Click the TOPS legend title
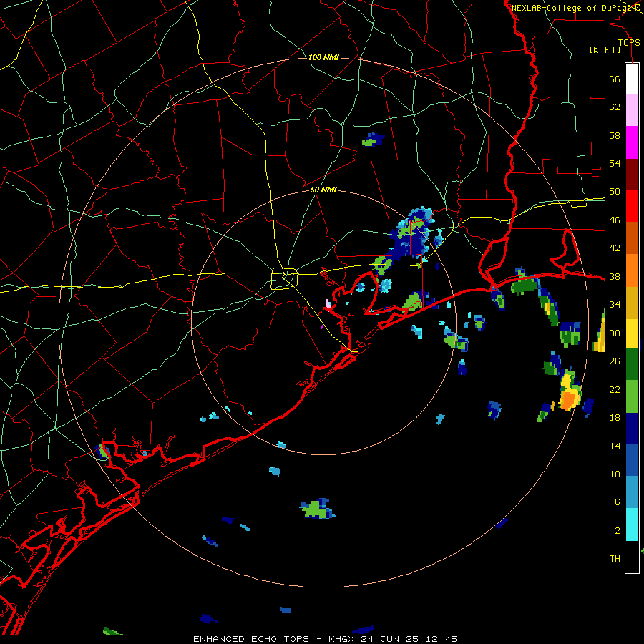 [x=629, y=43]
